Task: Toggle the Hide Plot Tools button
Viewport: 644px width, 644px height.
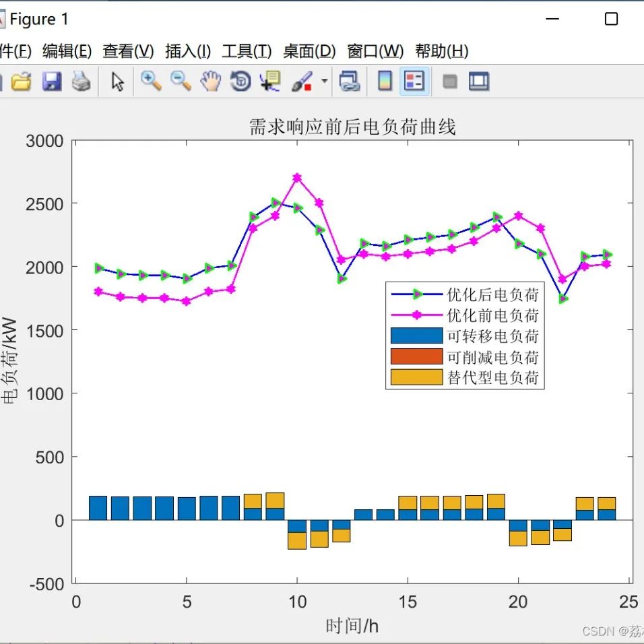Action: 450,82
